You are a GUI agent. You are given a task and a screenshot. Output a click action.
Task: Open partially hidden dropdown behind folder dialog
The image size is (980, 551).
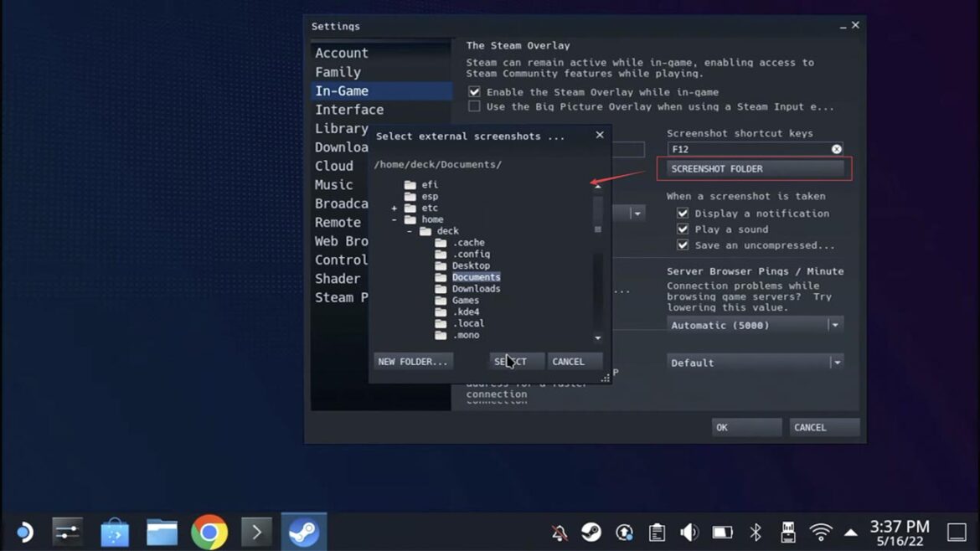637,214
